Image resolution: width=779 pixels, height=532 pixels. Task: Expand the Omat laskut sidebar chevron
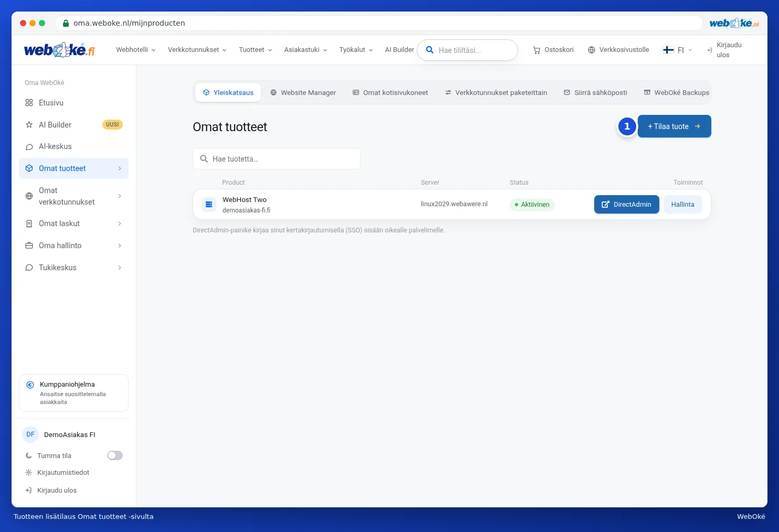pyautogui.click(x=120, y=224)
